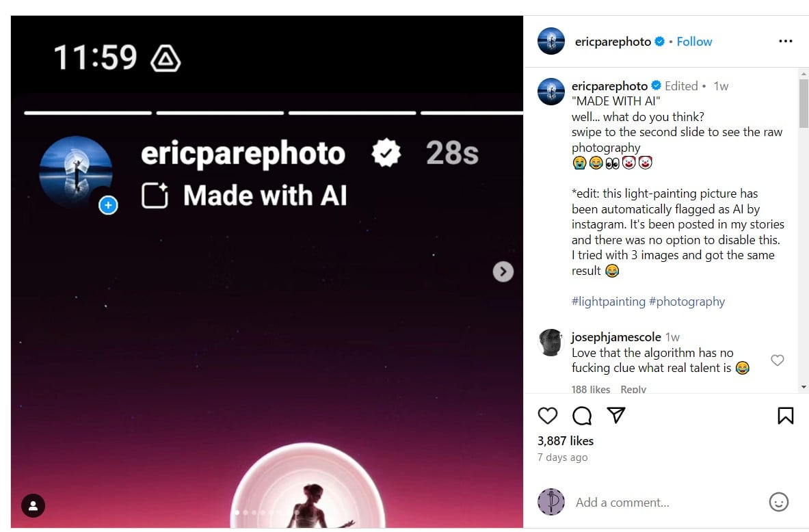This screenshot has height=532, width=809.
Task: Reply to josephjamescole's comment
Action: 633,389
